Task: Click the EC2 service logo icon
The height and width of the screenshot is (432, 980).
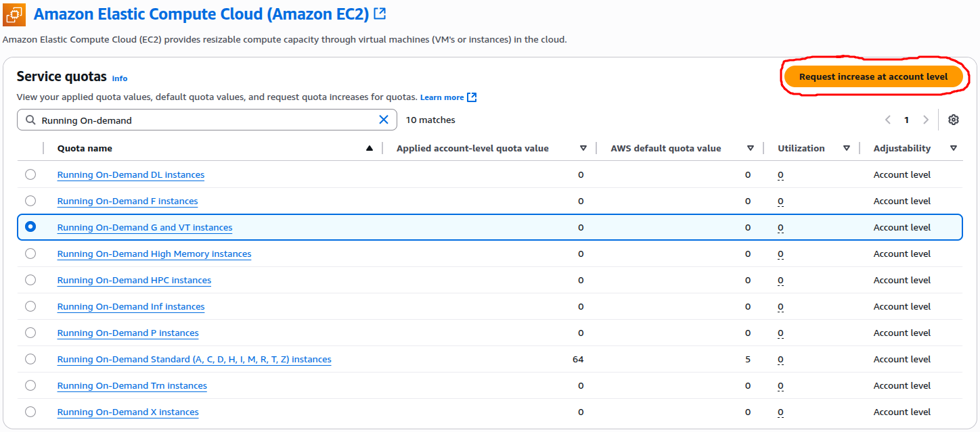Action: coord(14,14)
